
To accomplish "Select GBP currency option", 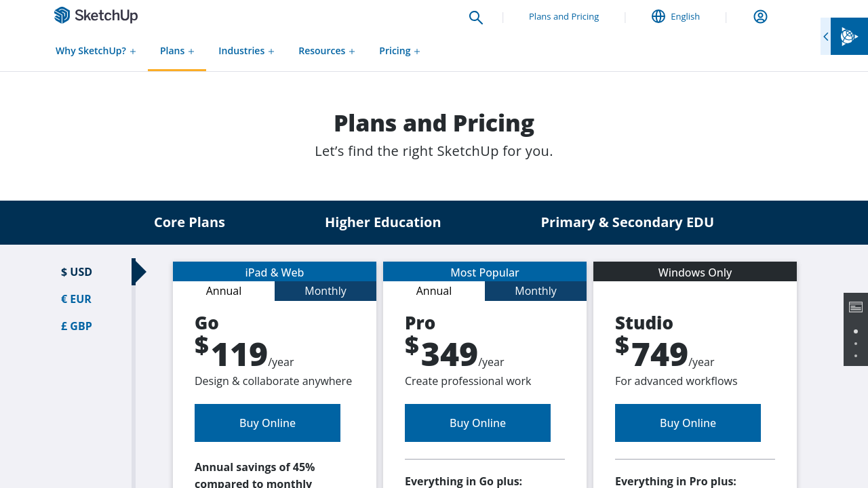I will point(77,326).
